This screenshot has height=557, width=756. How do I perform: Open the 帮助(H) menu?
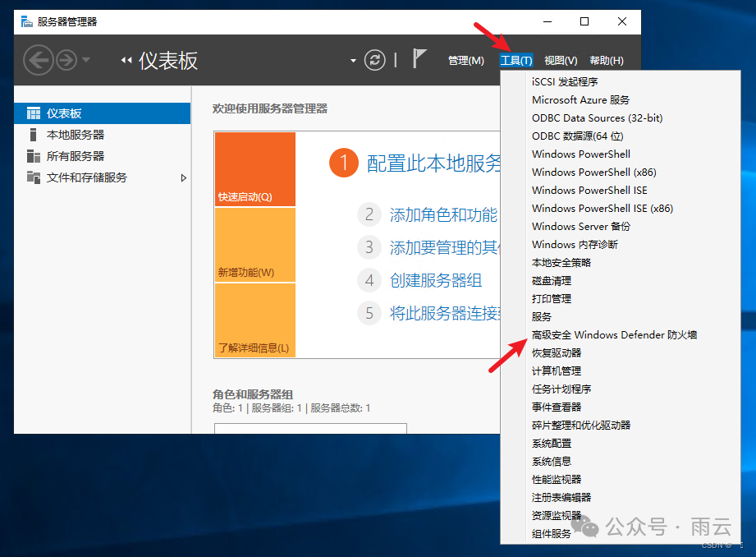pos(605,59)
